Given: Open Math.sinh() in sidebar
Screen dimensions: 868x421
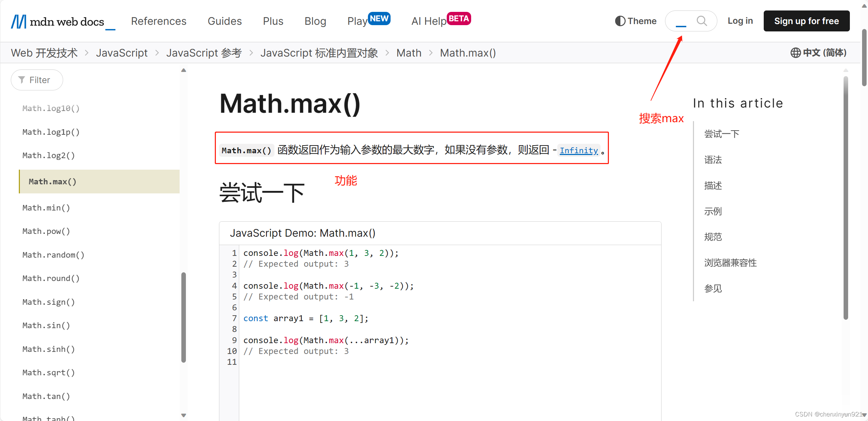Looking at the screenshot, I should 49,349.
